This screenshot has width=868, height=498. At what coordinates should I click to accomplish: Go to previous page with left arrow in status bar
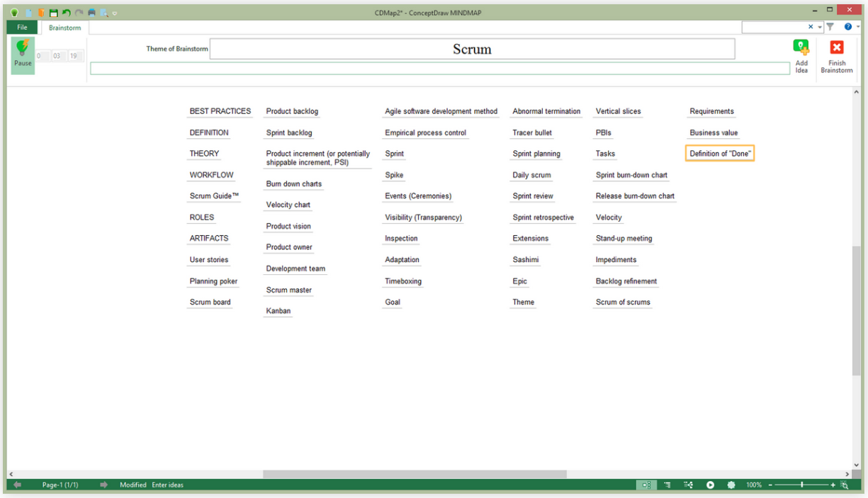pos(17,485)
